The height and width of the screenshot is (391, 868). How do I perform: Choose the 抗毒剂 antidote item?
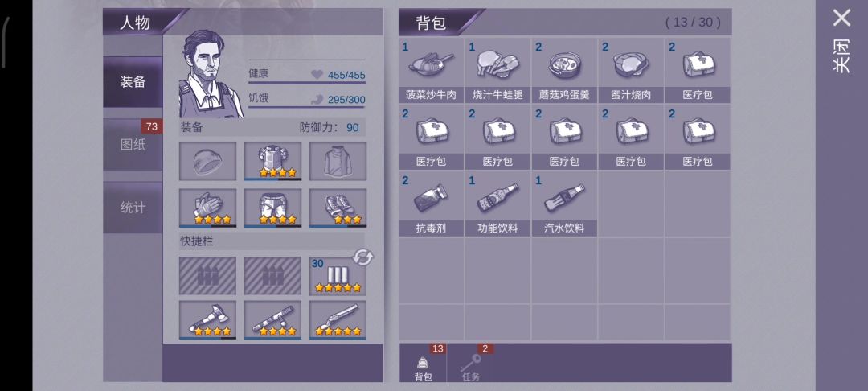tap(432, 204)
